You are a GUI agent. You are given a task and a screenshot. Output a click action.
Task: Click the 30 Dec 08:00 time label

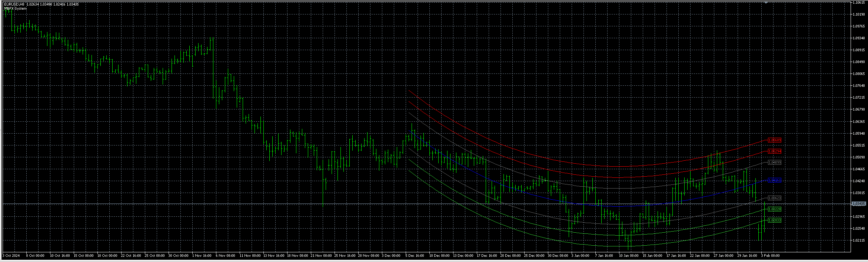click(x=558, y=256)
